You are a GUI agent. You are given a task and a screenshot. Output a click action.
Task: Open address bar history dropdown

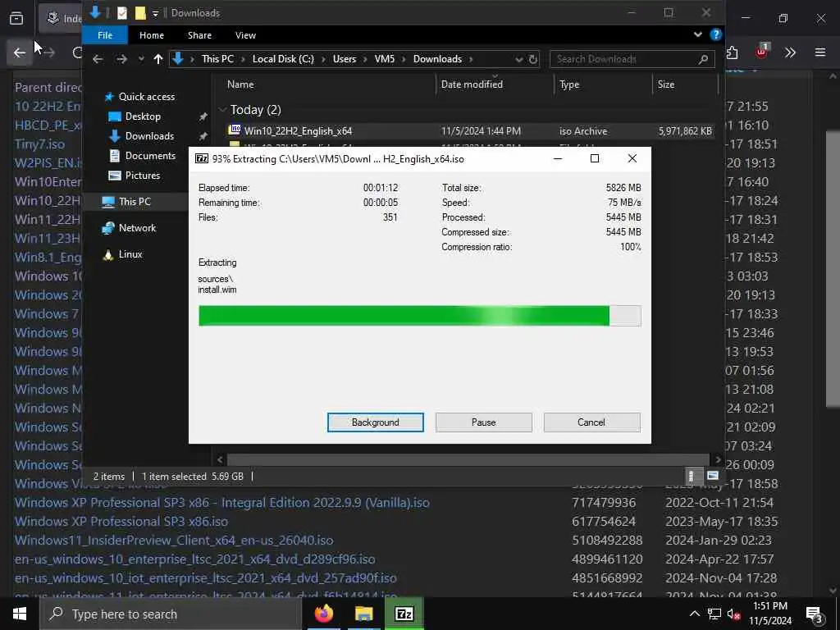point(518,59)
